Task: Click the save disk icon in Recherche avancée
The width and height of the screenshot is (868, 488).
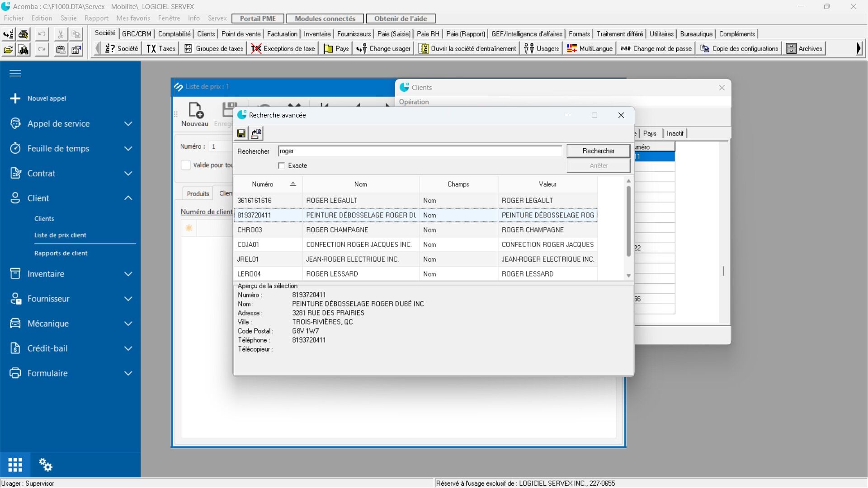Action: click(x=241, y=134)
